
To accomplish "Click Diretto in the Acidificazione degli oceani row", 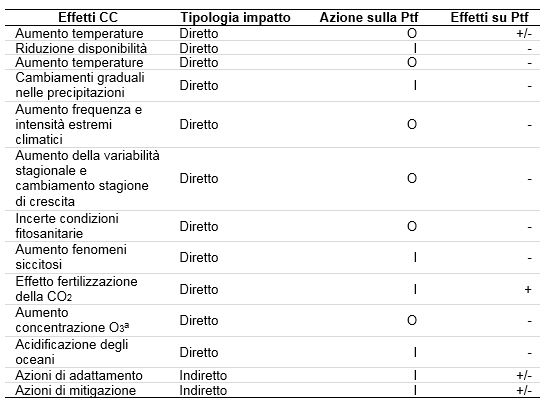I will click(199, 352).
